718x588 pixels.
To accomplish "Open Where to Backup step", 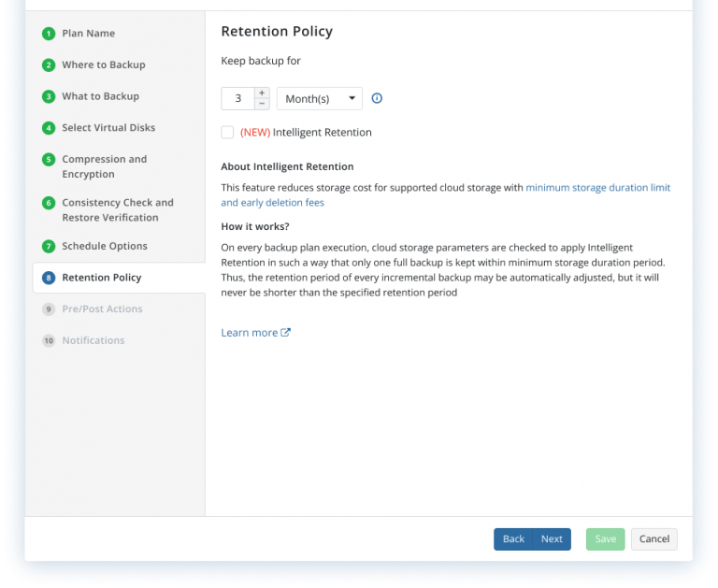I will click(103, 65).
